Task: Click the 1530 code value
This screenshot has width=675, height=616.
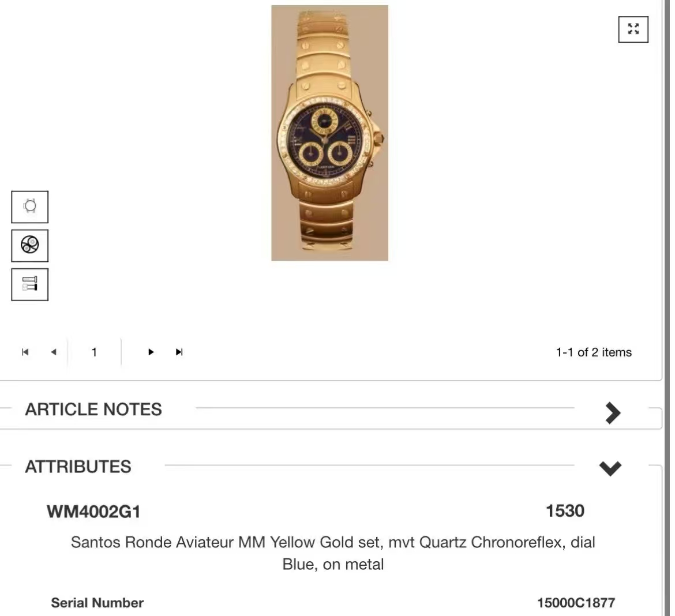Action: (565, 511)
